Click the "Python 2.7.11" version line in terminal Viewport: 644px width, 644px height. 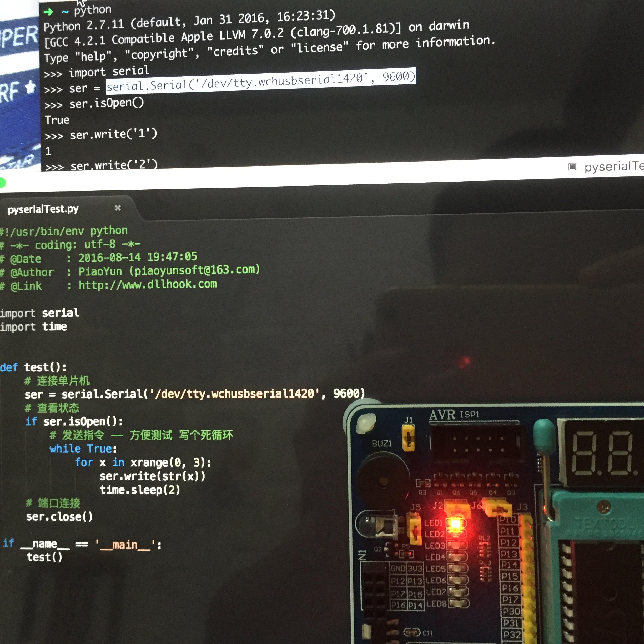(x=190, y=21)
